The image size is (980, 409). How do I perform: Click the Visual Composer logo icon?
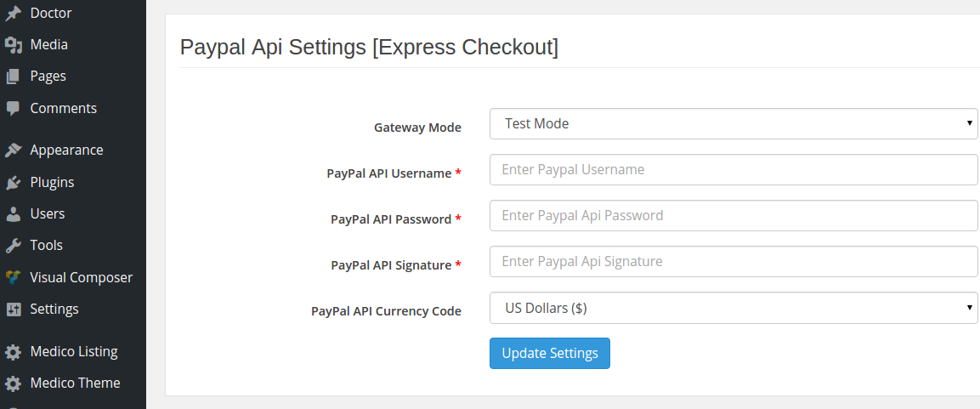[x=13, y=278]
